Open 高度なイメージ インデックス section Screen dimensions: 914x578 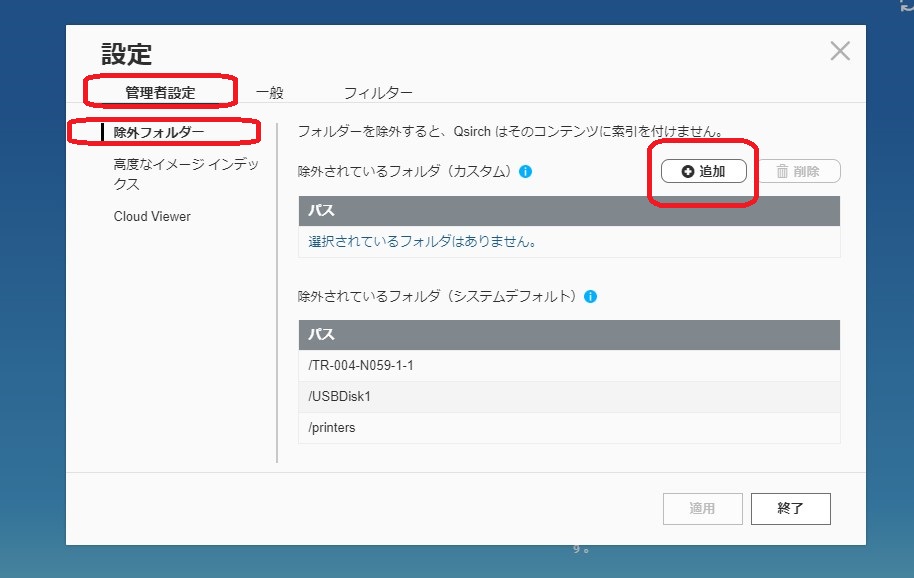pos(185,174)
